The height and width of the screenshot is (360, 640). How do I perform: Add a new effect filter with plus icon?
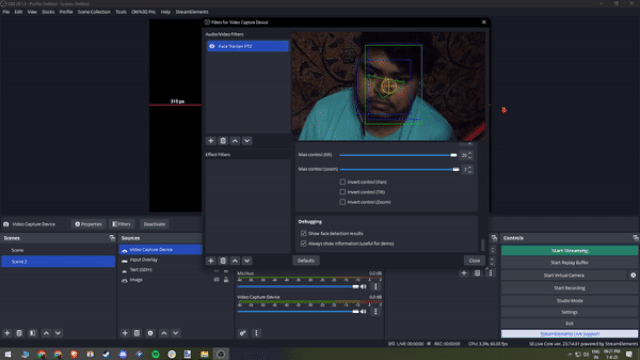click(x=211, y=261)
